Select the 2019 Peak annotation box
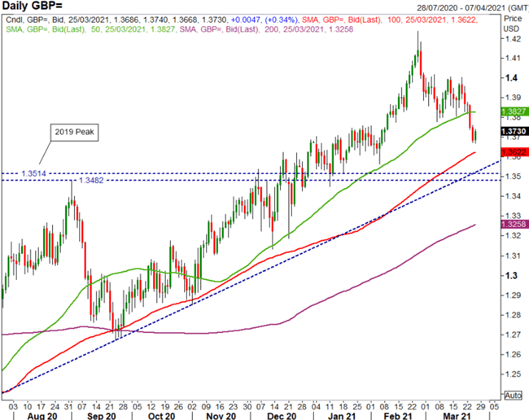 (x=75, y=132)
